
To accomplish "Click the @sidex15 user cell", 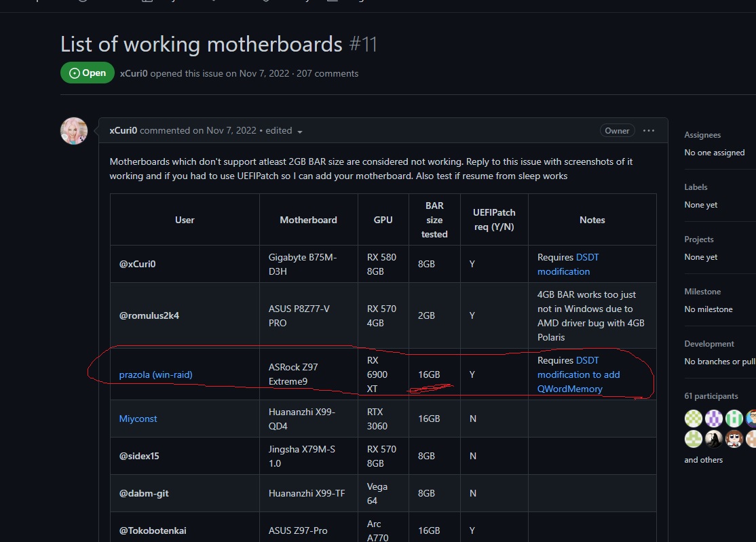I will click(x=185, y=456).
